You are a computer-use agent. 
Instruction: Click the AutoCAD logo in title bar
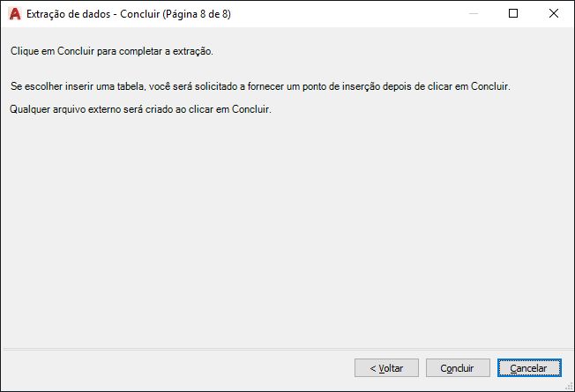[13, 14]
